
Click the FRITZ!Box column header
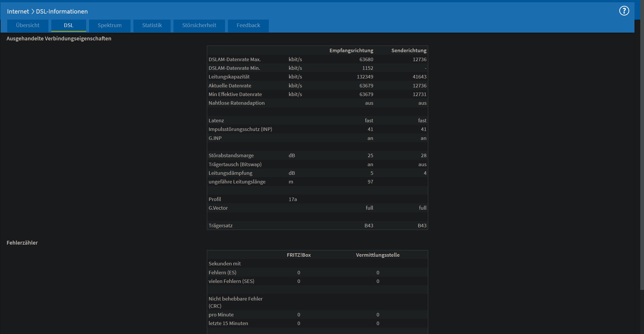click(299, 255)
